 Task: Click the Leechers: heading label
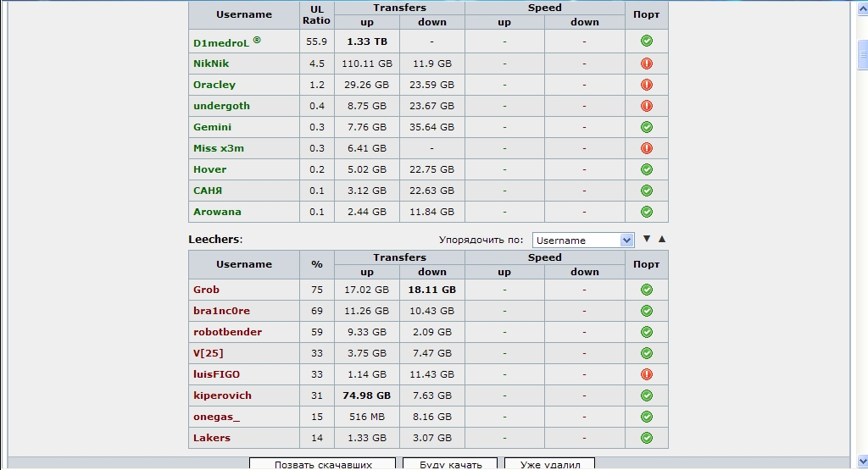[x=215, y=240]
